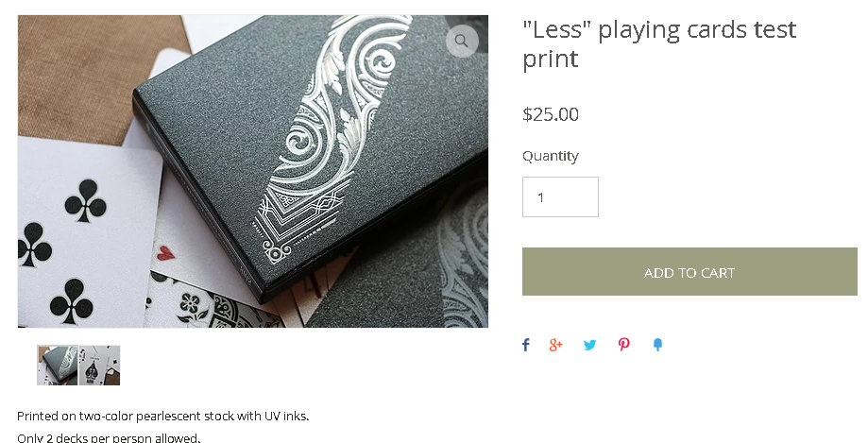Click the "Less" playing cards test print title
868x443 pixels.
[659, 43]
